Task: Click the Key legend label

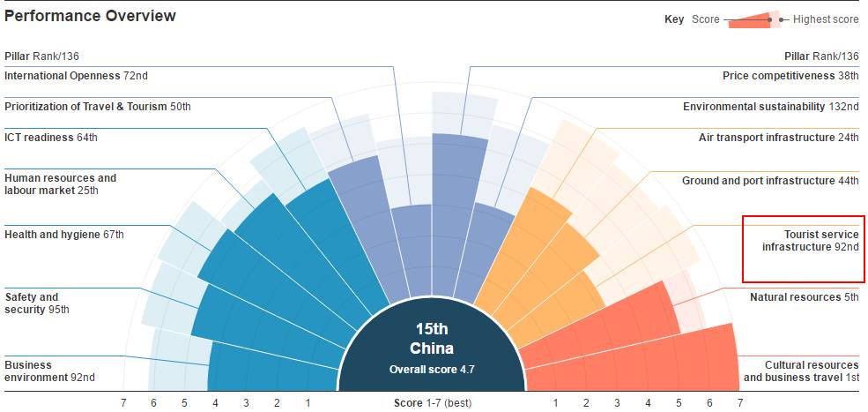Action: pyautogui.click(x=674, y=19)
